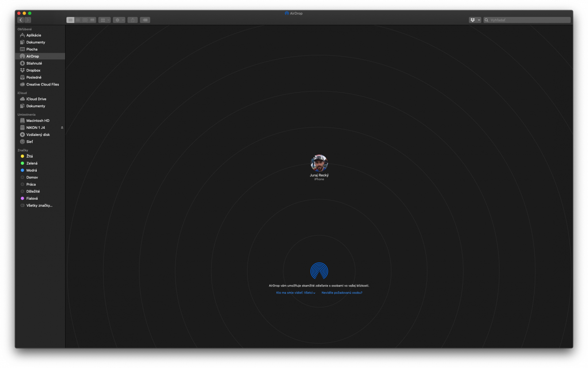588x368 pixels.
Task: Click 'Nevidíte požadovanú osobu?' link
Action: tap(342, 293)
